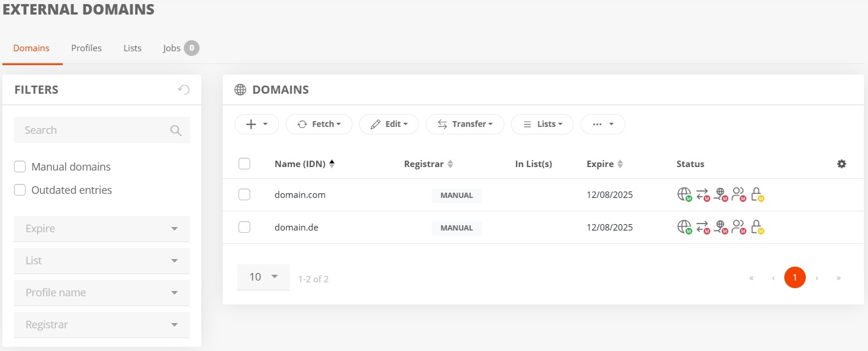Screen dimensions: 868x351
Task: Open the more options ellipsis dropdown
Action: [603, 124]
